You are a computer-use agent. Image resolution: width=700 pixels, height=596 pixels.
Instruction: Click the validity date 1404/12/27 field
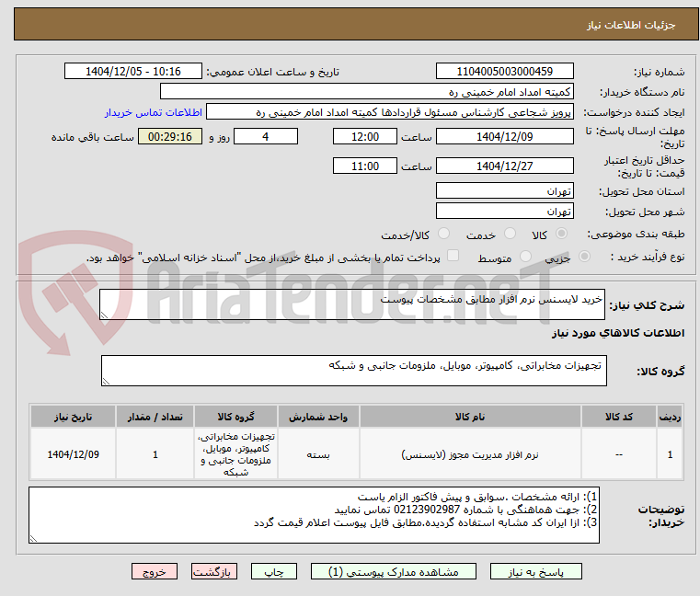(504, 166)
